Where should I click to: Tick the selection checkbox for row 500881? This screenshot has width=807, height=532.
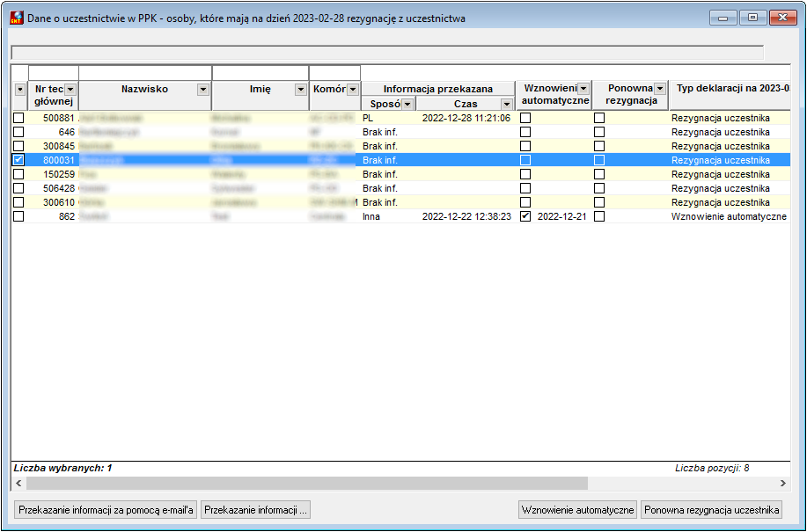18,118
